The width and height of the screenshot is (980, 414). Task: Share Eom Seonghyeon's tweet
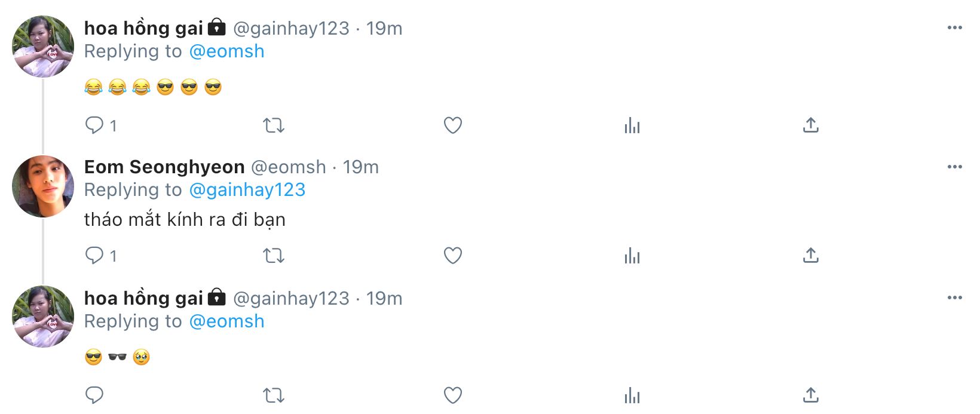810,256
